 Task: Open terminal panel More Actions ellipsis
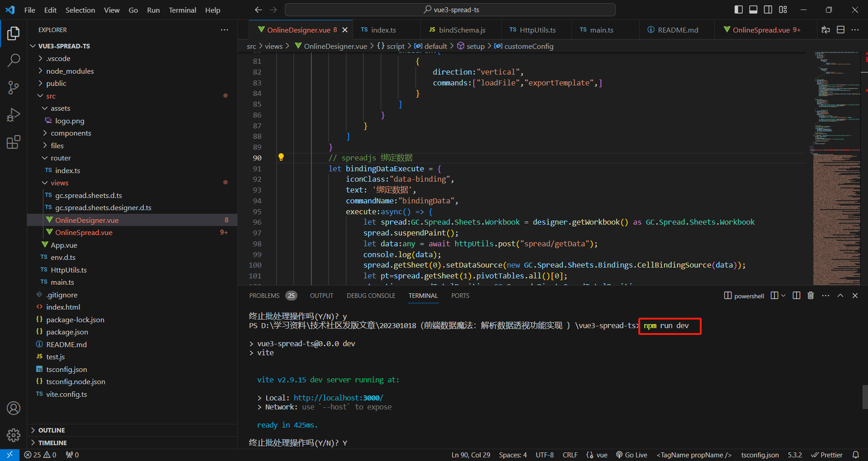click(x=826, y=296)
